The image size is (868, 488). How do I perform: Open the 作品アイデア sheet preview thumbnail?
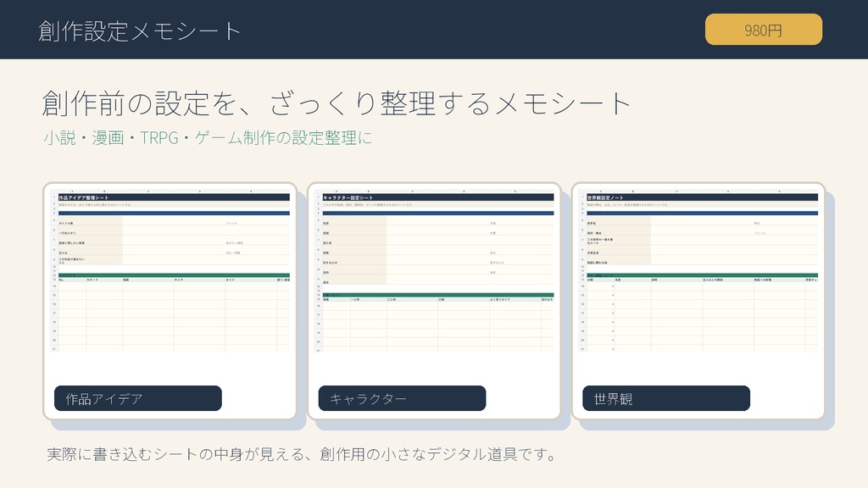170,270
